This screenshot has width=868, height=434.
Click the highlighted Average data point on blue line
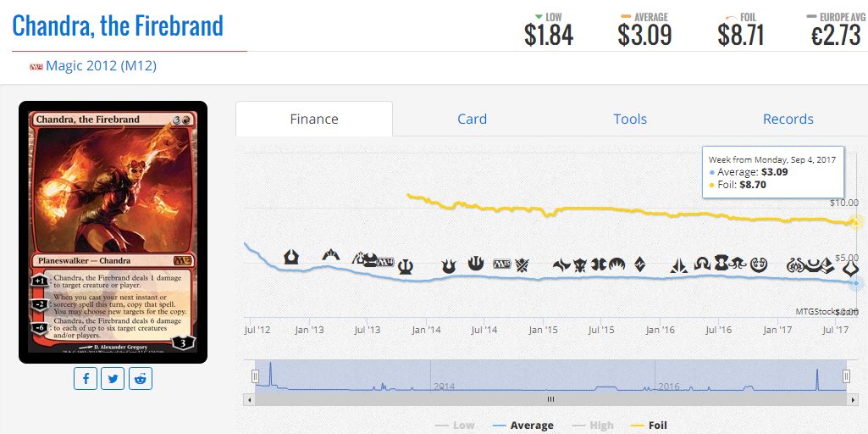855,283
